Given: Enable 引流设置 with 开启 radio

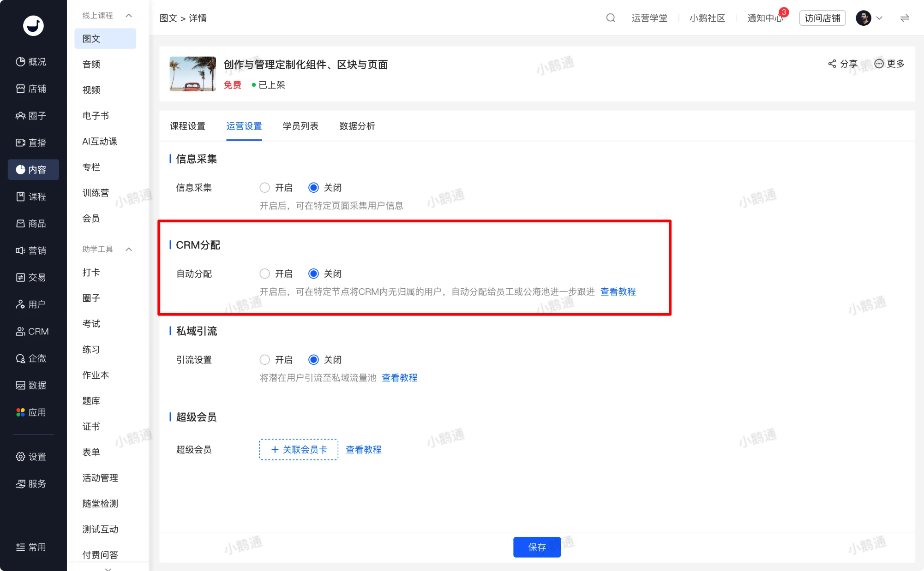Looking at the screenshot, I should coord(264,360).
